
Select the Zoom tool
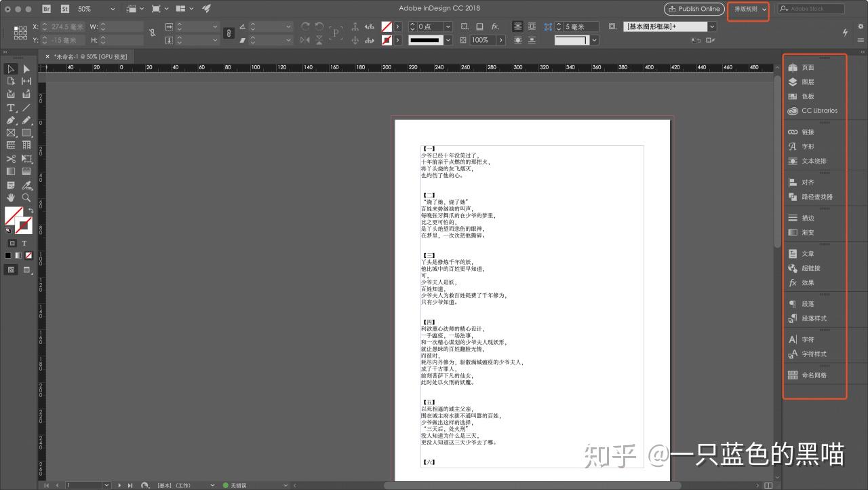point(26,199)
